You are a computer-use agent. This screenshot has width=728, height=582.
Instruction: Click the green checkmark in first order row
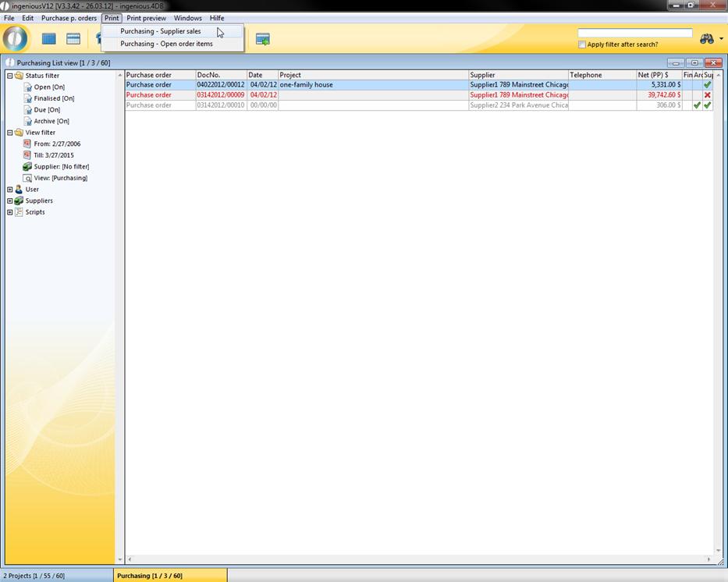pos(708,85)
